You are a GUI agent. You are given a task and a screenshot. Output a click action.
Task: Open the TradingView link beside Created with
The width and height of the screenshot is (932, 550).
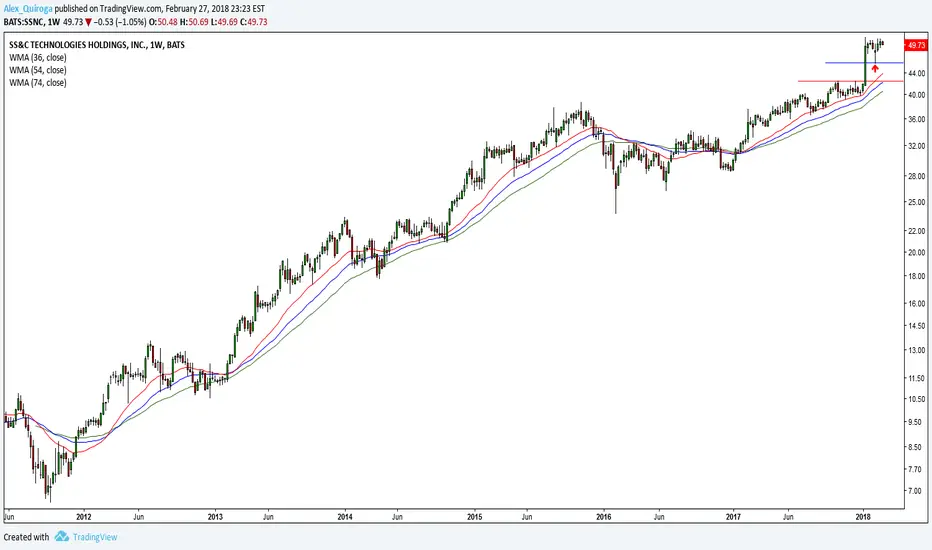pos(95,537)
